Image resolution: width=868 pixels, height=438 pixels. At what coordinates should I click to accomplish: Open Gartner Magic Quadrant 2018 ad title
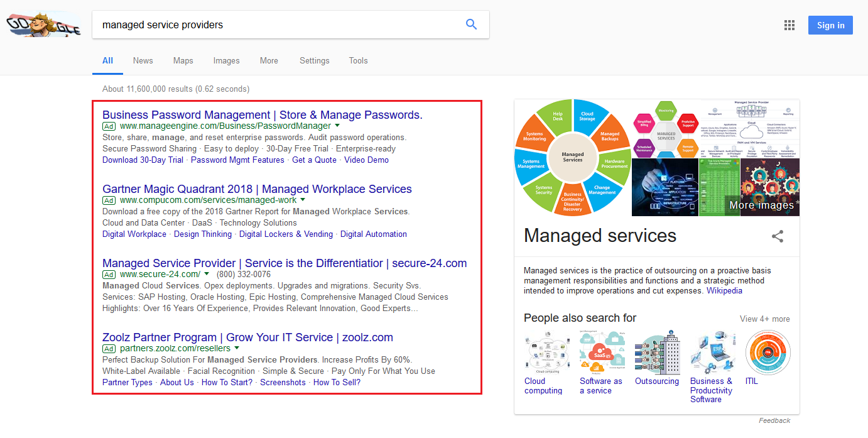tap(257, 189)
